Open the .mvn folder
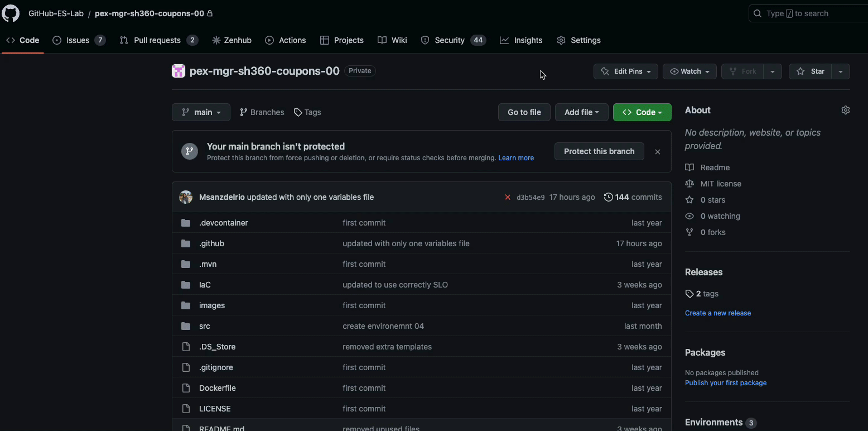 coord(208,264)
